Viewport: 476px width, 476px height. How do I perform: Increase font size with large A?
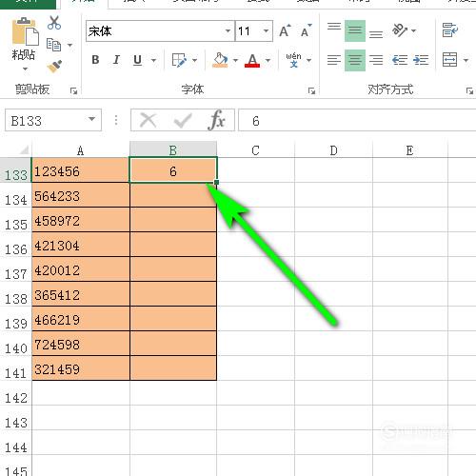point(285,30)
